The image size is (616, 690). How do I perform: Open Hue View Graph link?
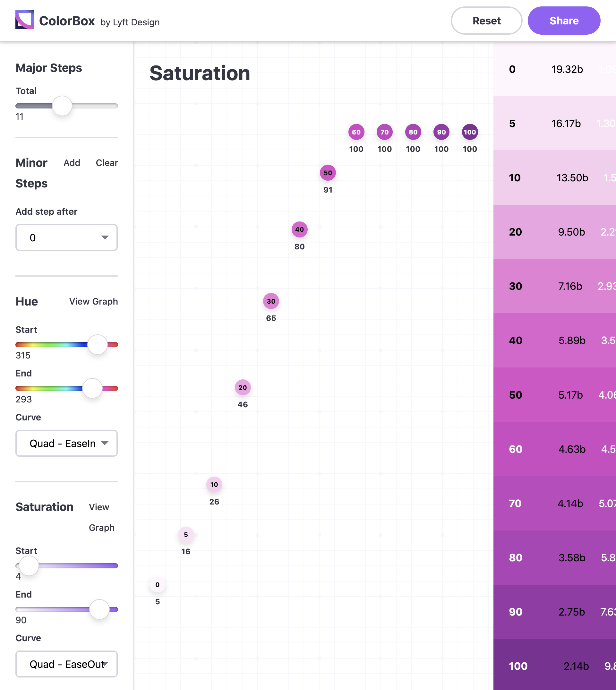(x=93, y=301)
